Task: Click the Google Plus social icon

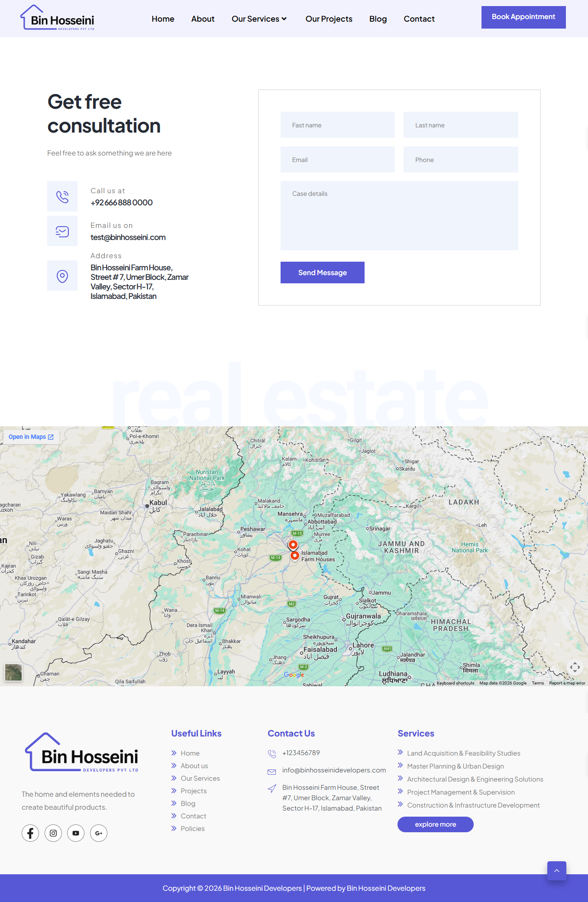Action: 99,833
